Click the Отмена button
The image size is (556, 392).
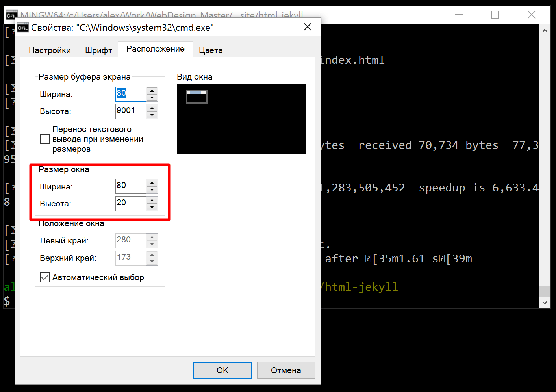click(x=286, y=370)
